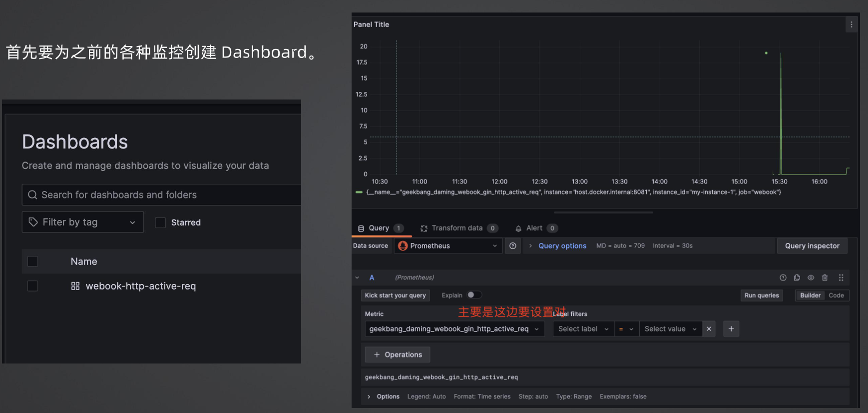The width and height of the screenshot is (868, 413).
Task: Add a label filter with the plus button
Action: coord(731,329)
